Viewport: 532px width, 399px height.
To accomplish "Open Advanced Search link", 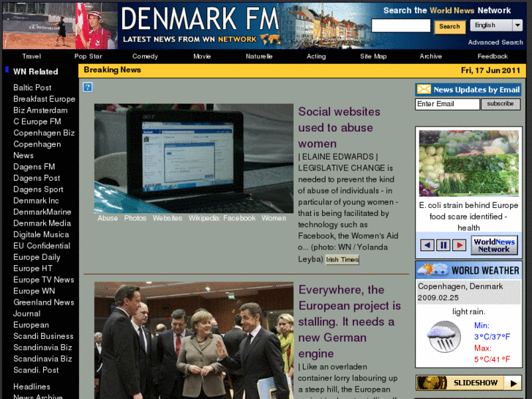I will 495,42.
